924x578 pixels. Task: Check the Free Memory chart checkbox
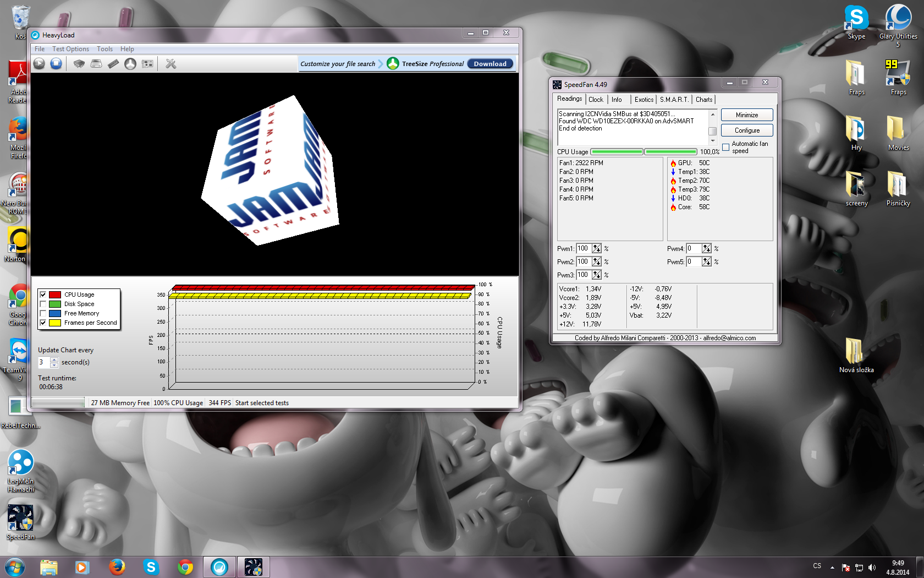pos(43,313)
